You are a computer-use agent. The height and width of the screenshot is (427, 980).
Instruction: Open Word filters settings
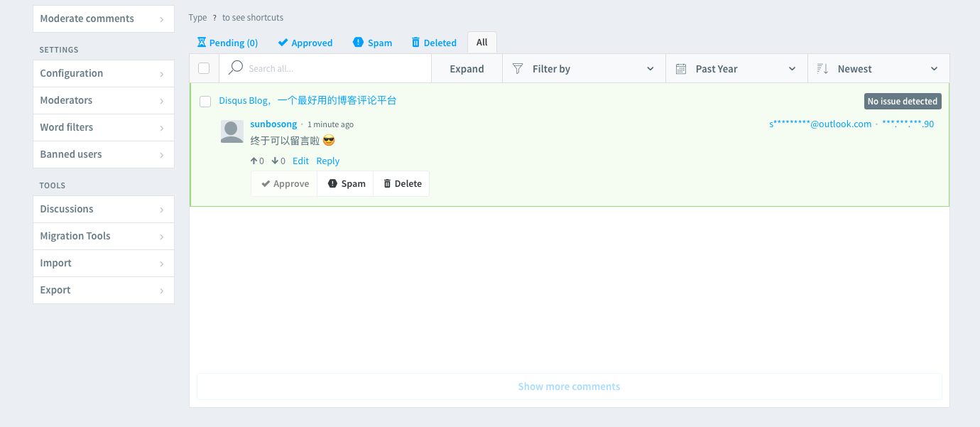coord(103,127)
